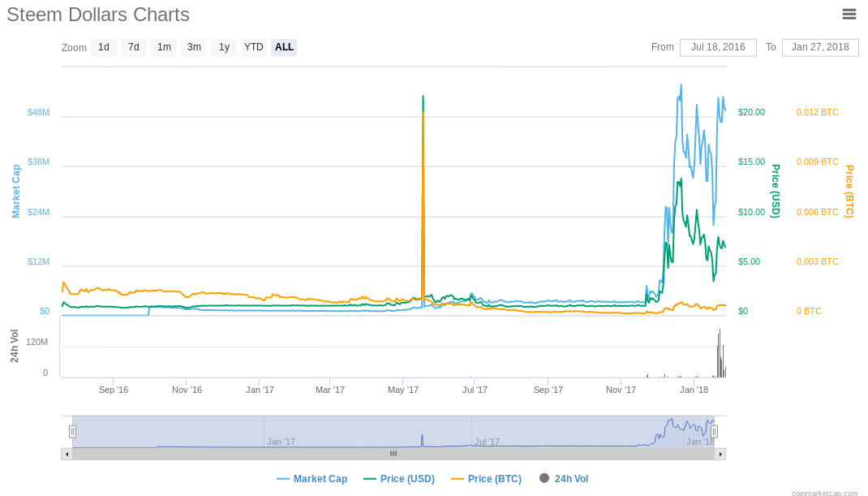Image resolution: width=868 pixels, height=496 pixels.
Task: Click the Steem Dollars Charts title
Action: [98, 15]
